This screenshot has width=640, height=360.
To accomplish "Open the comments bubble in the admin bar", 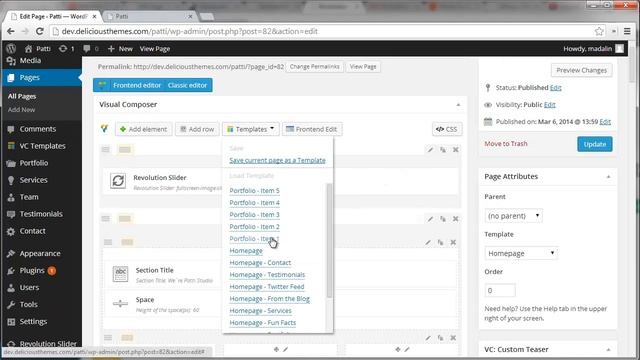I will coord(91,49).
